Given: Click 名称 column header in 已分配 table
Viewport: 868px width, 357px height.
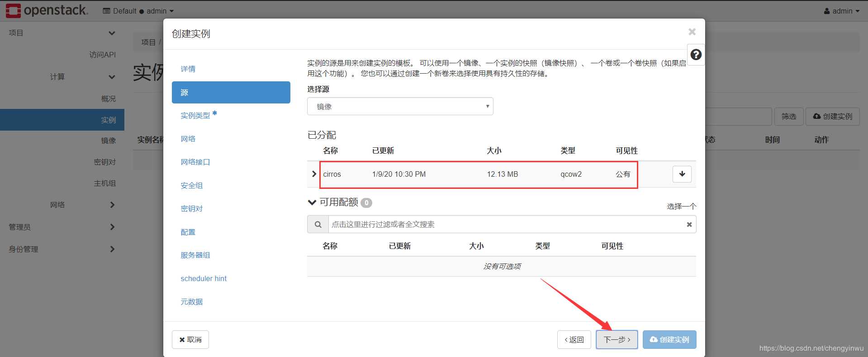Looking at the screenshot, I should [330, 150].
